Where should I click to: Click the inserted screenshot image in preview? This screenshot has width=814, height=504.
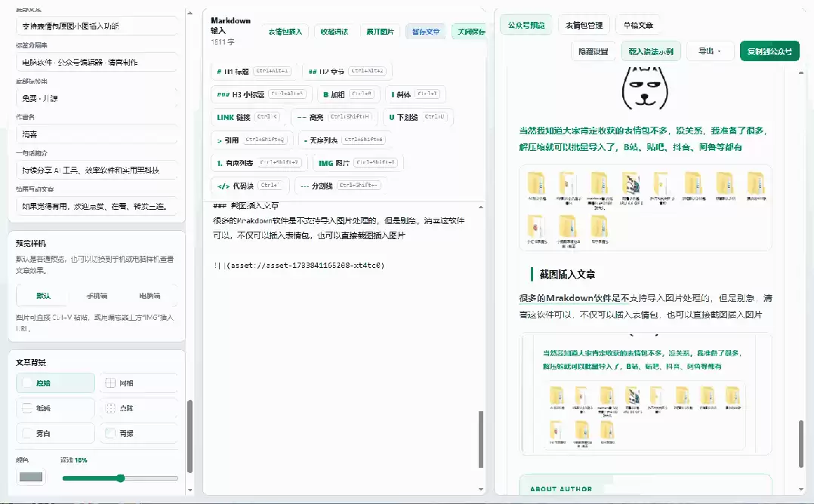tap(646, 394)
